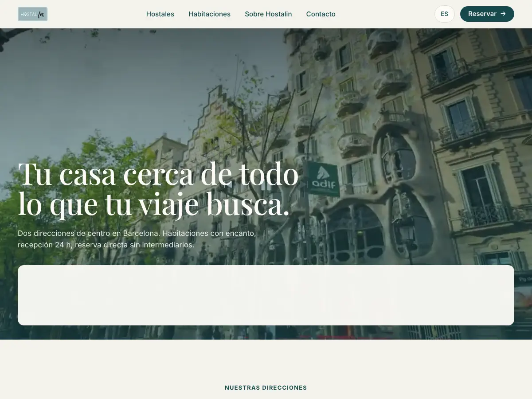Click the empty booking search panel
The width and height of the screenshot is (532, 399).
tap(266, 295)
